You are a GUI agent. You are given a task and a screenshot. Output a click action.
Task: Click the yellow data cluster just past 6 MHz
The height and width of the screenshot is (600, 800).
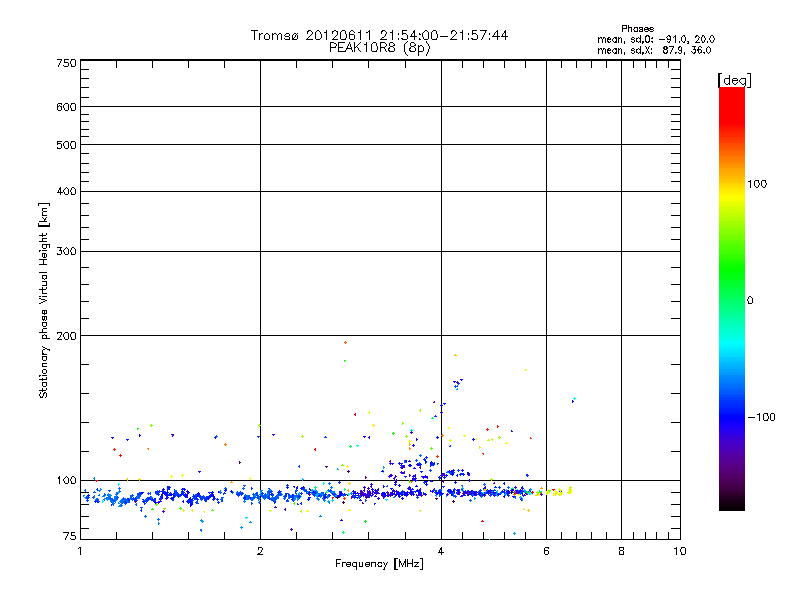[x=559, y=491]
